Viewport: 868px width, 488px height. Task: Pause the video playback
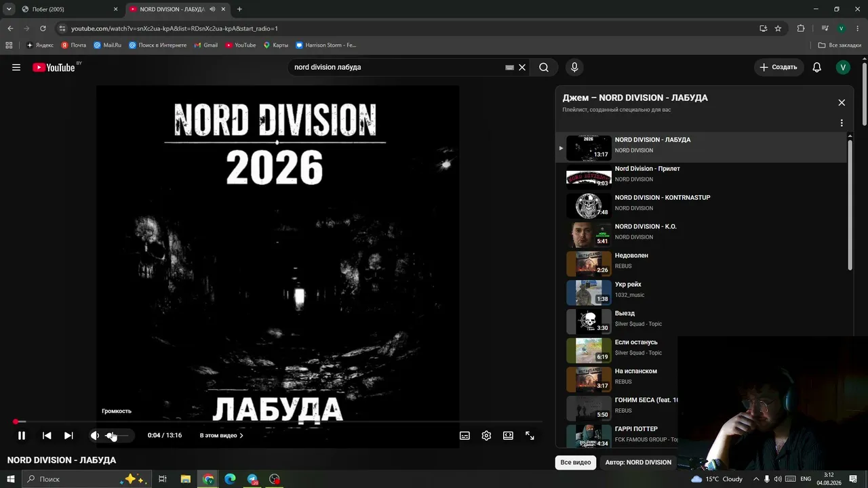(x=22, y=436)
